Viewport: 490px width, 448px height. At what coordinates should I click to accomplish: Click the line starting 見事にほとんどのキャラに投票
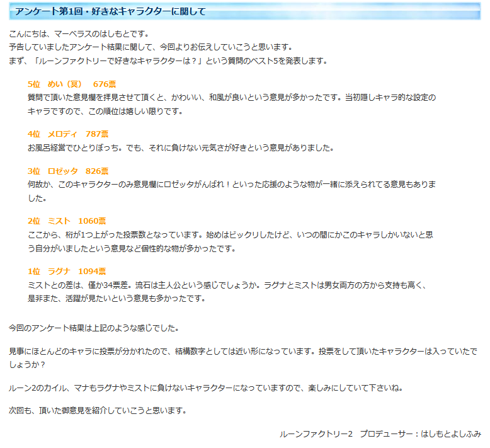point(243,352)
